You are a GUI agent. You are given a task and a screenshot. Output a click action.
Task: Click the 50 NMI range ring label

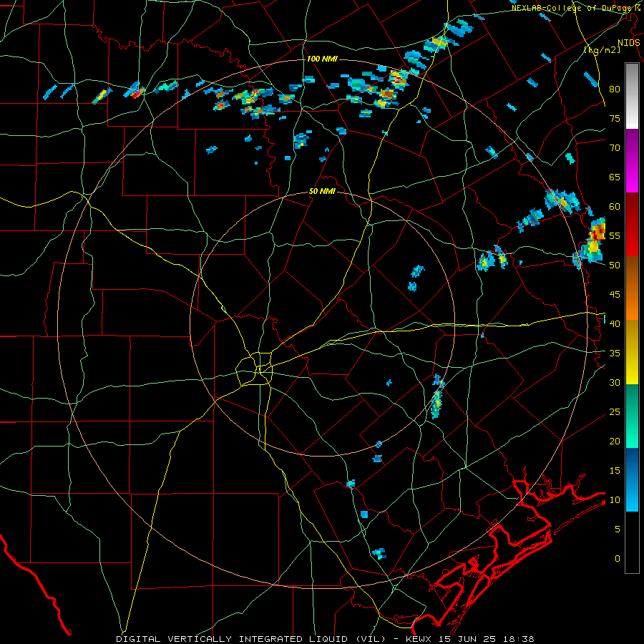coord(322,191)
